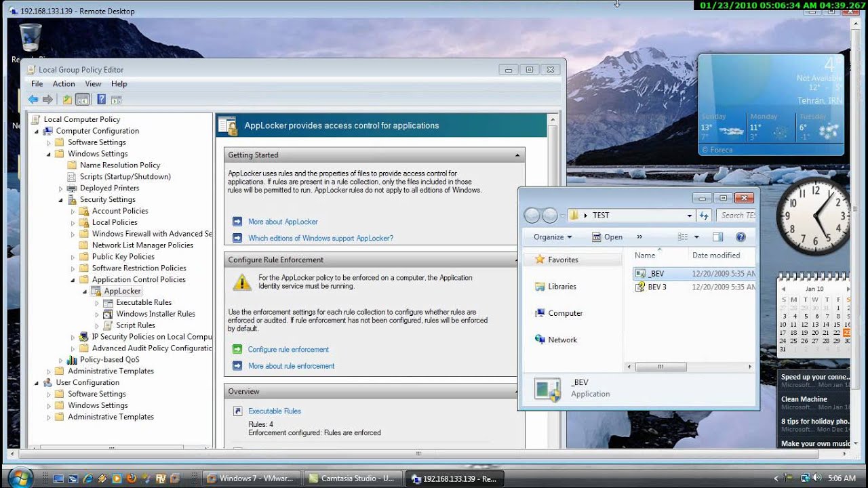This screenshot has width=868, height=488.
Task: Sort by Date modified column header
Action: tap(716, 256)
